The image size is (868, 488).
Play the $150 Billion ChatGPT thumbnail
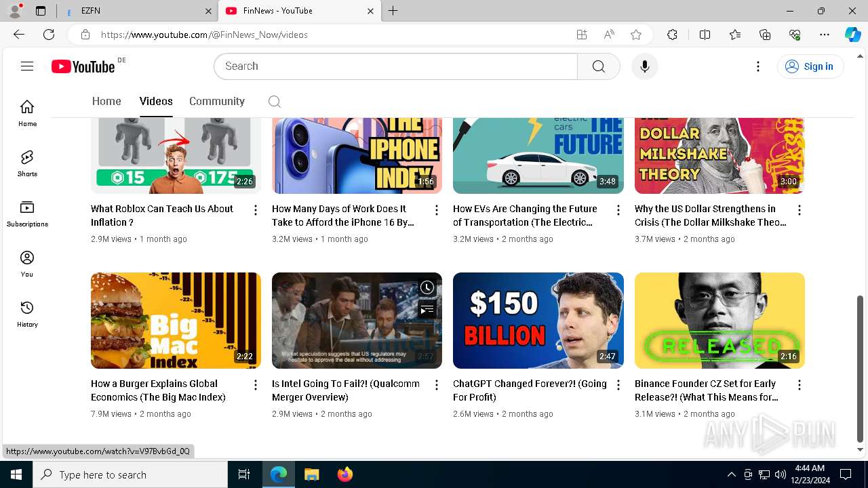(x=538, y=321)
